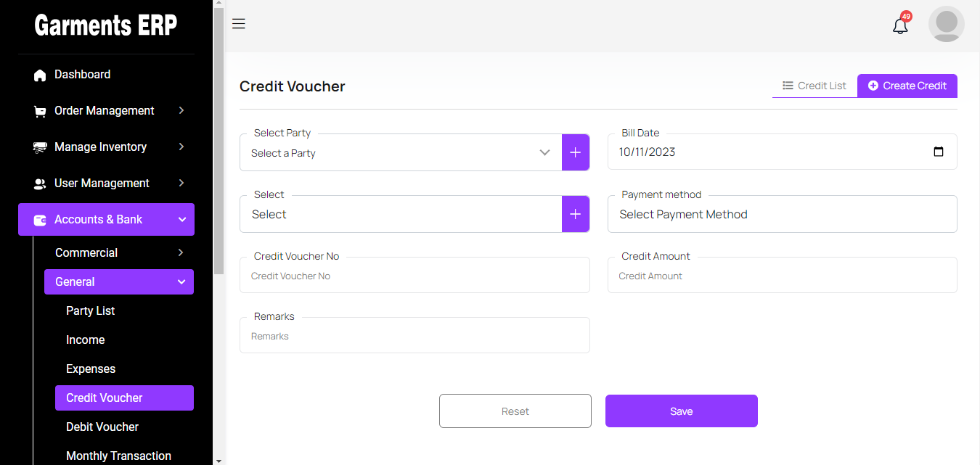Viewport: 980px width, 465px height.
Task: Click the Order Management cart icon
Action: 40,111
